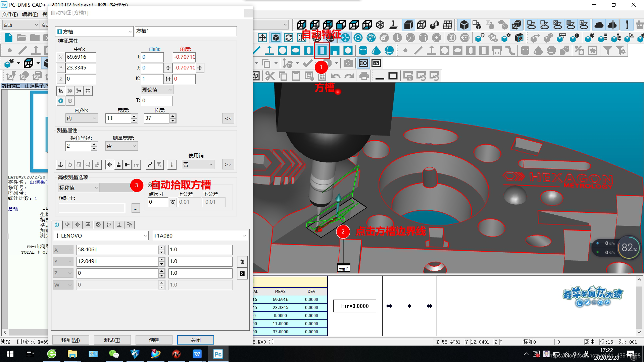
Task: Open the 标称值 dropdown
Action: pos(79,188)
